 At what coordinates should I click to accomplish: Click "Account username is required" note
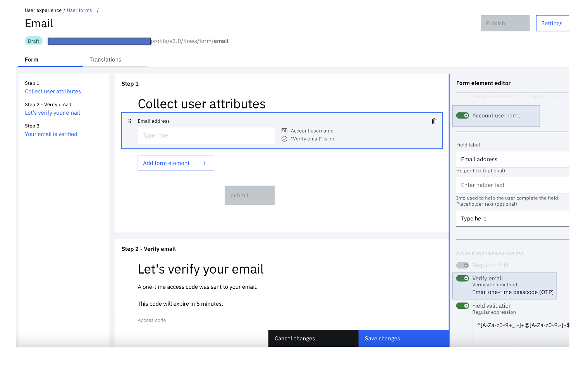(x=490, y=253)
